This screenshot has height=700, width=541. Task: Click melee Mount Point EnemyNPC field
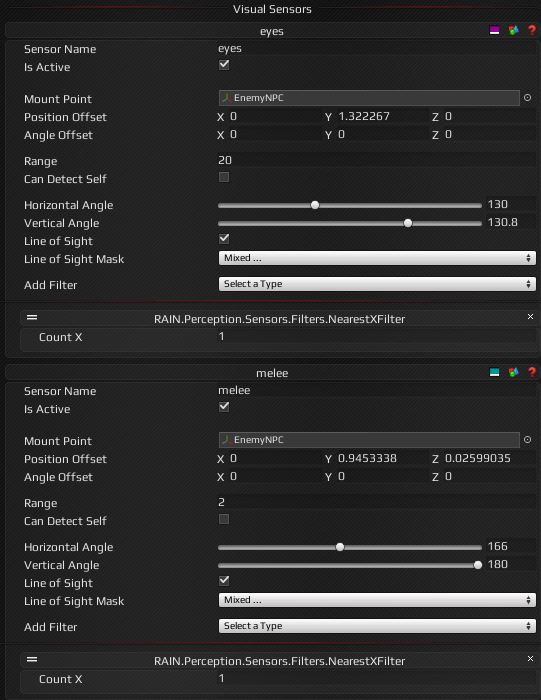(x=369, y=440)
